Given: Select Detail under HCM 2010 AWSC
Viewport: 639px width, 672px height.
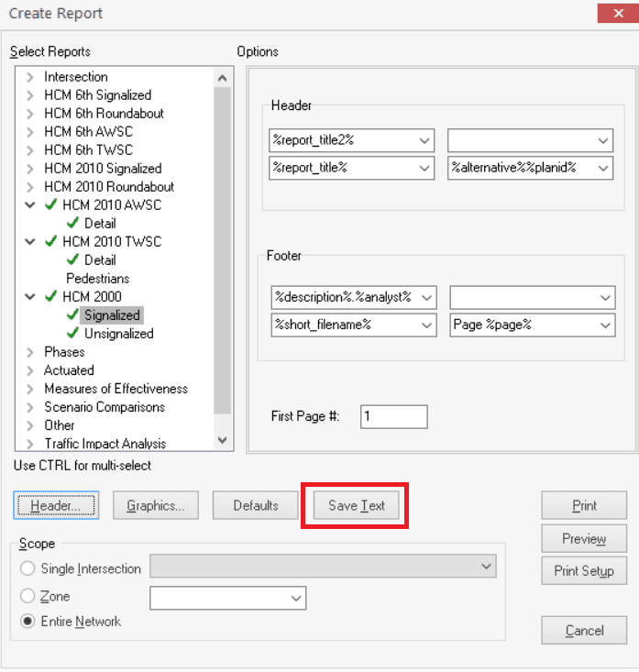Looking at the screenshot, I should coord(100,224).
